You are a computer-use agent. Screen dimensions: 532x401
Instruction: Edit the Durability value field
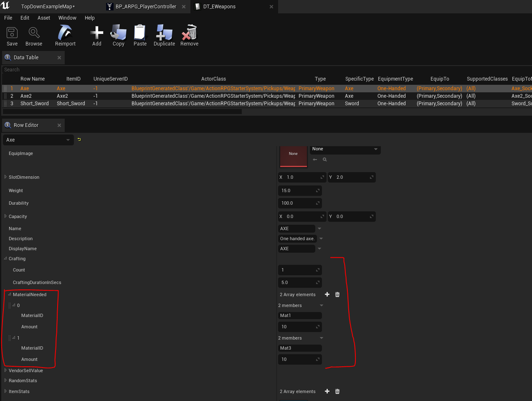300,203
